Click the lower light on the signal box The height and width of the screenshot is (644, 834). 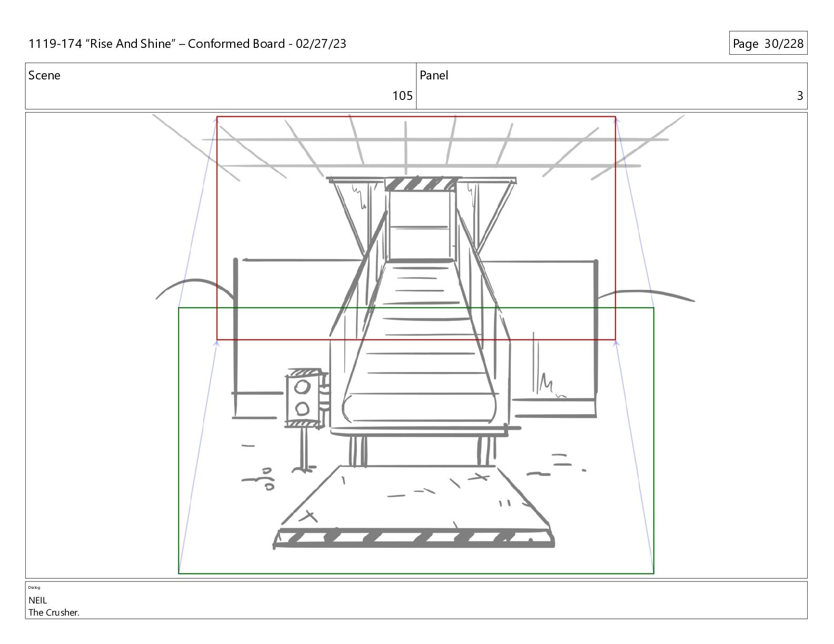[x=302, y=408]
